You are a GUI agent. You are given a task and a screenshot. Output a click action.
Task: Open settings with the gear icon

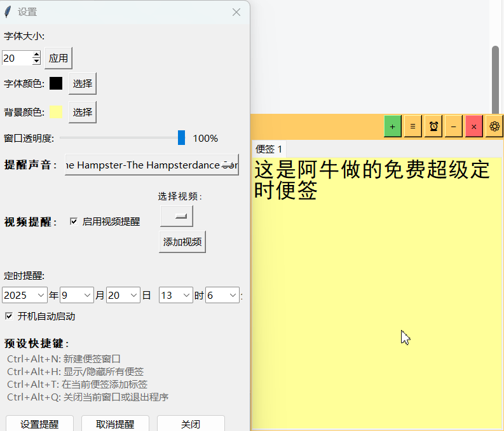click(x=494, y=127)
